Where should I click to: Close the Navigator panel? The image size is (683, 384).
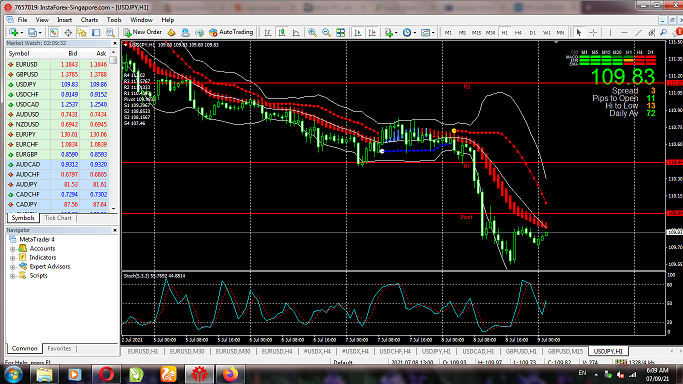[115, 230]
